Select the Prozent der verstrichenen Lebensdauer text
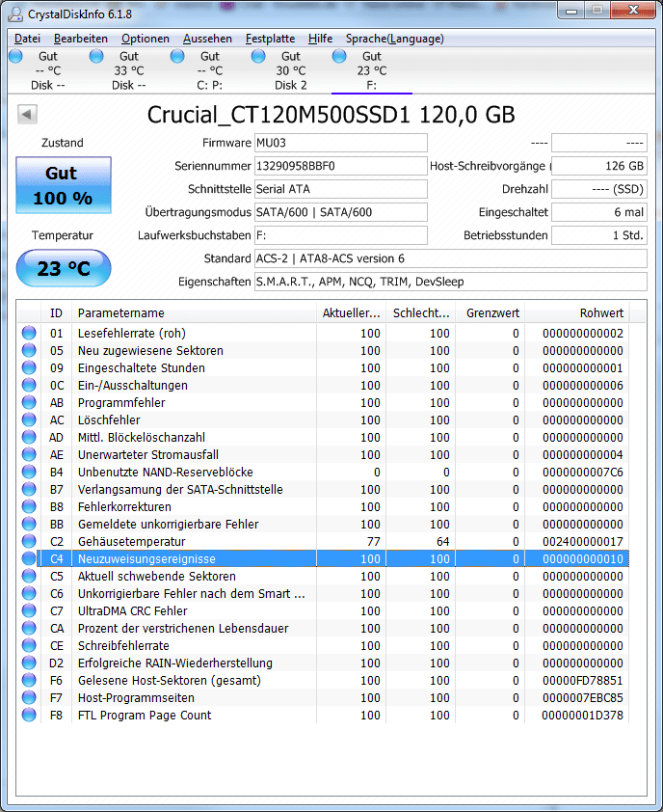Screen dimensions: 663x812 pos(183,628)
